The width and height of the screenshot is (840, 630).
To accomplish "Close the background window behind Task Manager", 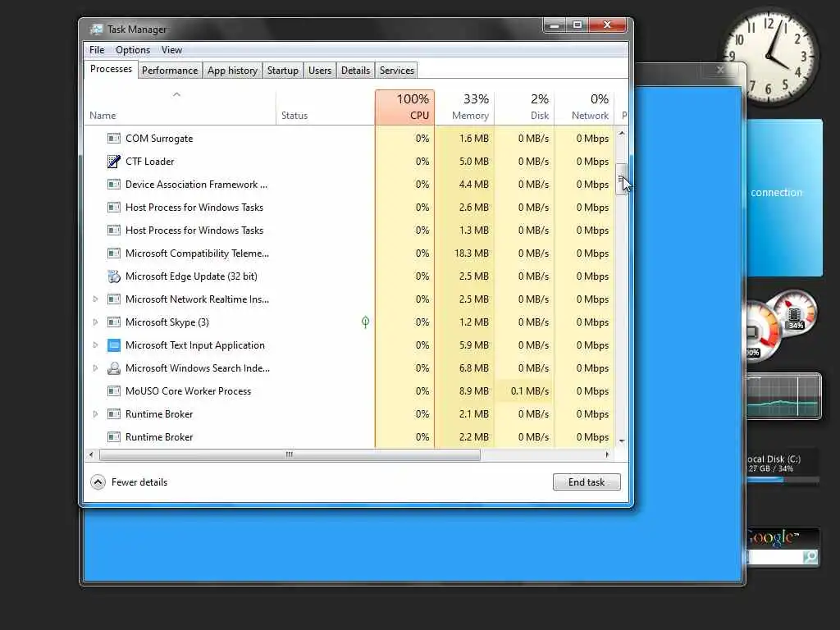I will [720, 70].
